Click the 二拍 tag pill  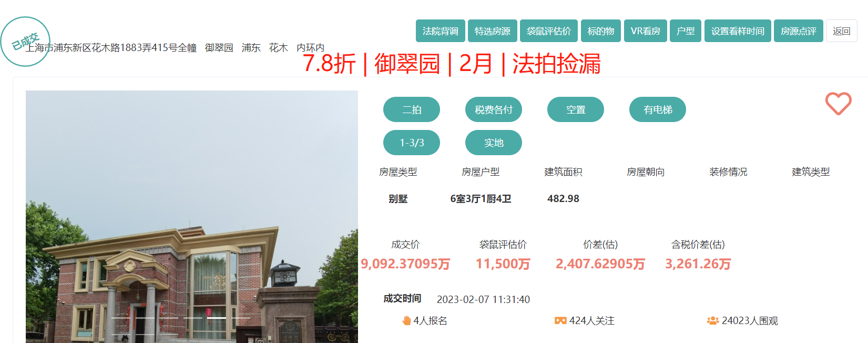click(x=411, y=109)
